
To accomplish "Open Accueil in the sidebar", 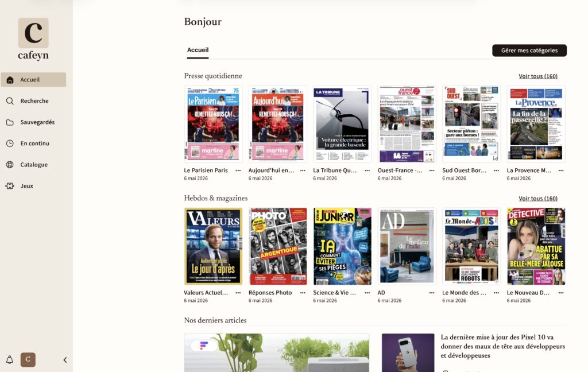I will tap(33, 79).
